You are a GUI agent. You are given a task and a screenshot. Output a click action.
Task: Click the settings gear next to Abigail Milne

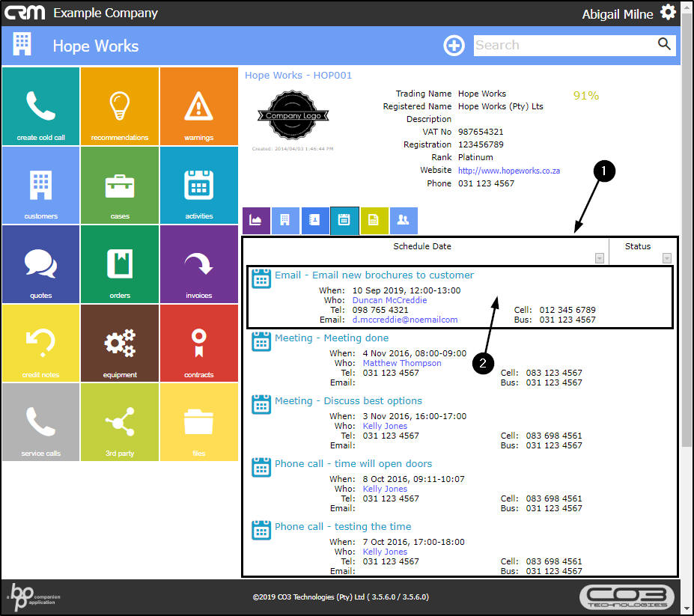pyautogui.click(x=668, y=13)
